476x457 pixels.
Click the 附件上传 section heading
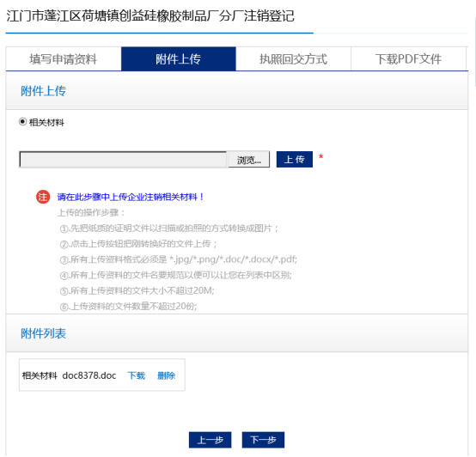point(44,91)
